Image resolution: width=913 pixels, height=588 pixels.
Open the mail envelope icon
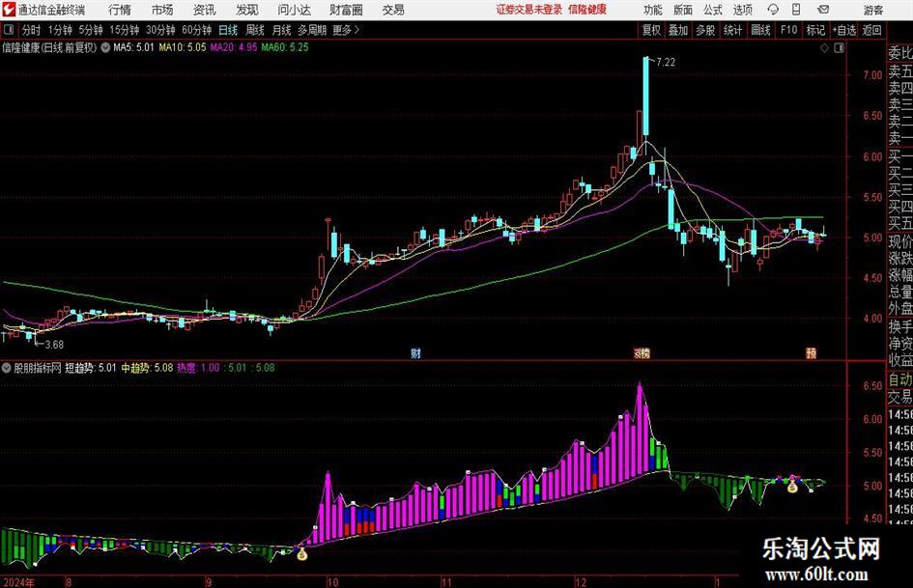pos(823,10)
